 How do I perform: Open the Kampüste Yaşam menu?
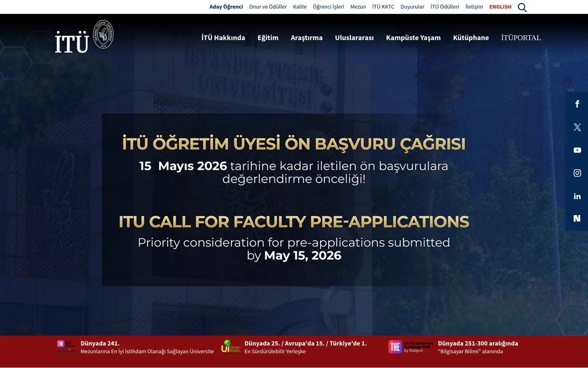click(x=413, y=38)
